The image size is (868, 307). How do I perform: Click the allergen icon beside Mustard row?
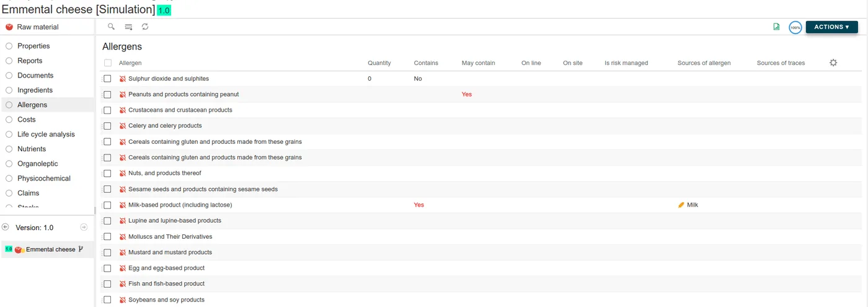pos(123,252)
